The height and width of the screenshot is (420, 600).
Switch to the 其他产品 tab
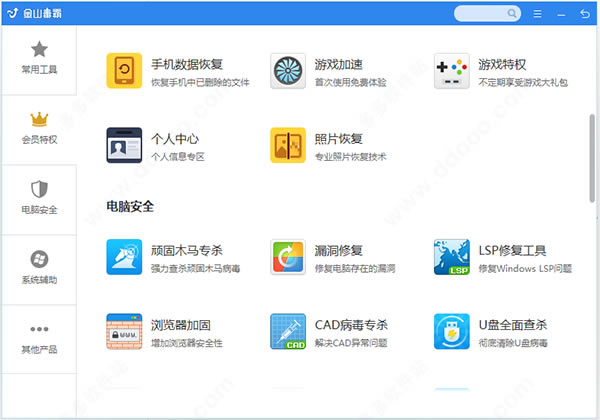point(39,339)
